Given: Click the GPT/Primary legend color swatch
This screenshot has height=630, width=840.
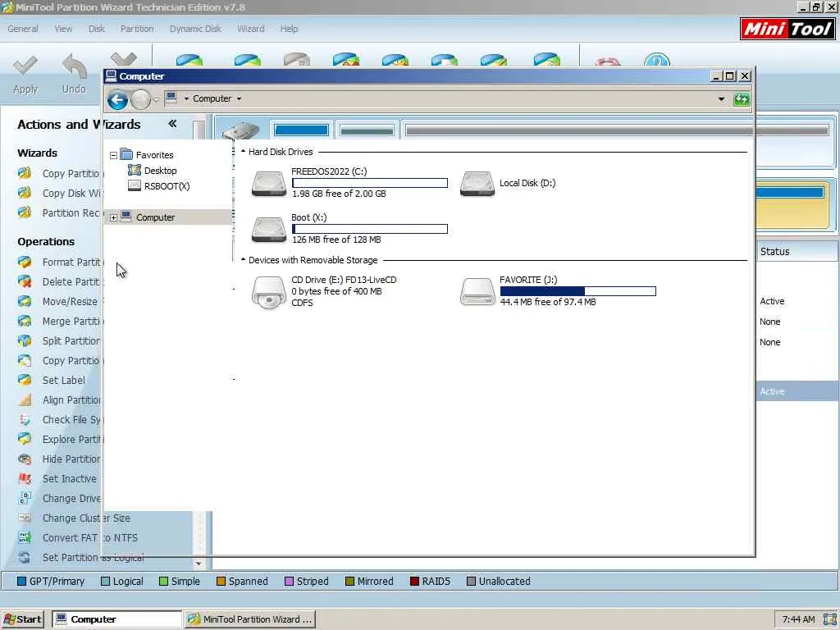Looking at the screenshot, I should point(21,582).
